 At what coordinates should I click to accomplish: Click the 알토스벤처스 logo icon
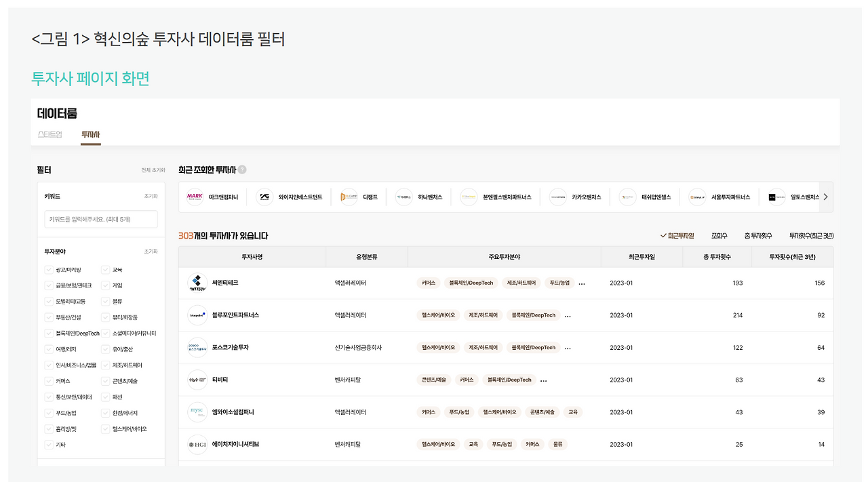click(776, 197)
